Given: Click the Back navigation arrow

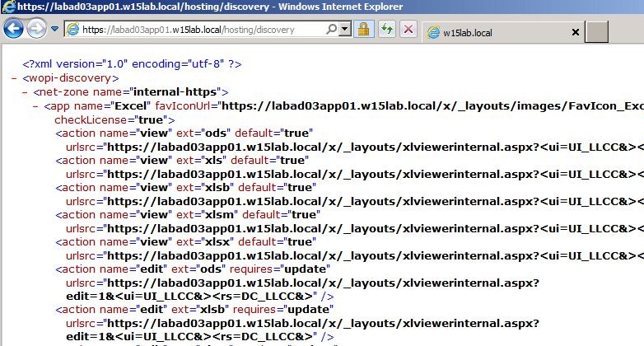Looking at the screenshot, I should click(13, 29).
